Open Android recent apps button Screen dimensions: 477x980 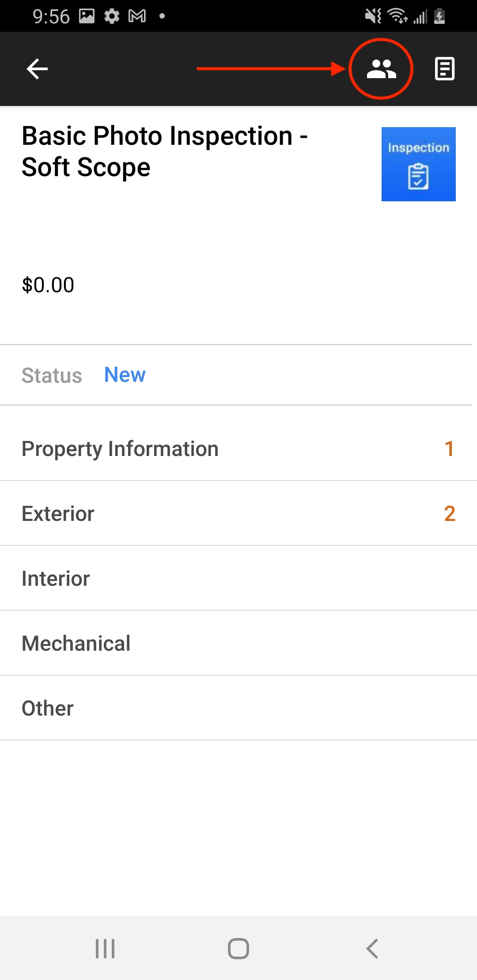coord(105,949)
